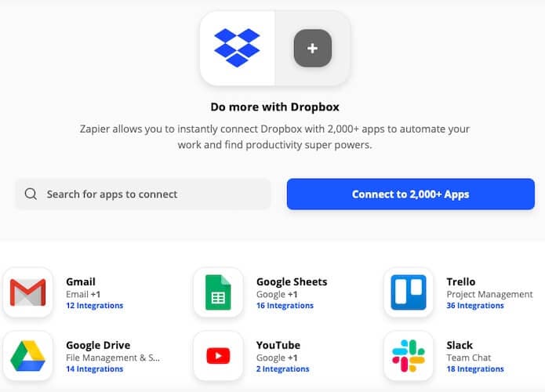
Task: Open the Slack app icon
Action: pos(409,356)
